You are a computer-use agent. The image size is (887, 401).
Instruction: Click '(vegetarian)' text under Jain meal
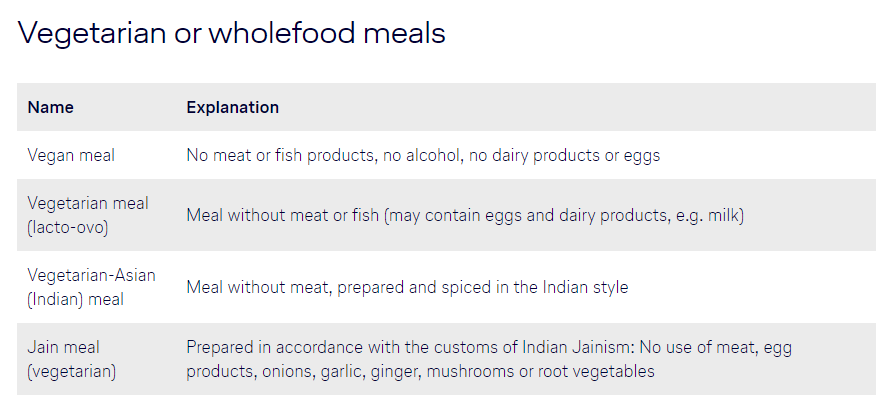coord(72,371)
